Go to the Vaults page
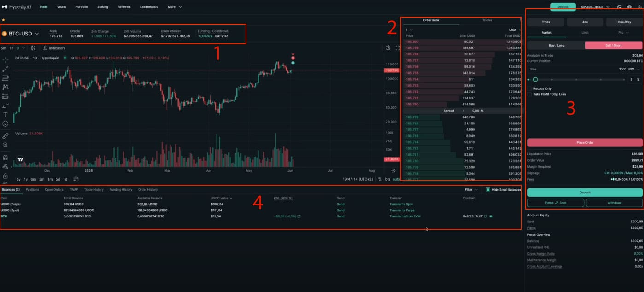Image resolution: width=644 pixels, height=292 pixels. tap(61, 7)
